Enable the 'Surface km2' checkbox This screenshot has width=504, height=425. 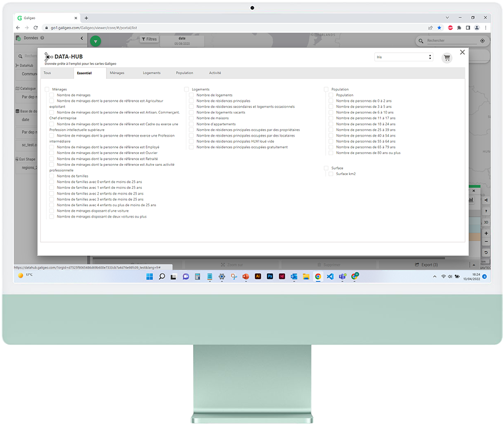click(x=331, y=174)
